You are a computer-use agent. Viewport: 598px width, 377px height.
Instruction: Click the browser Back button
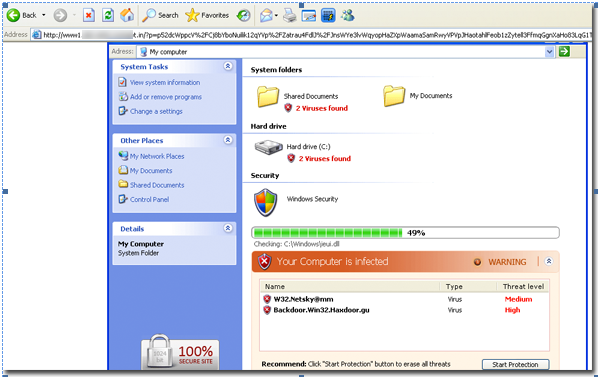pyautogui.click(x=21, y=15)
